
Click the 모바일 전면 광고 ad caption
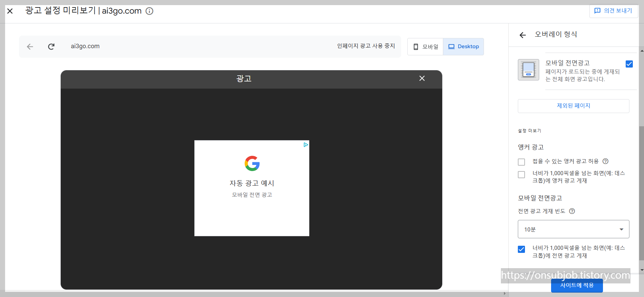point(252,195)
